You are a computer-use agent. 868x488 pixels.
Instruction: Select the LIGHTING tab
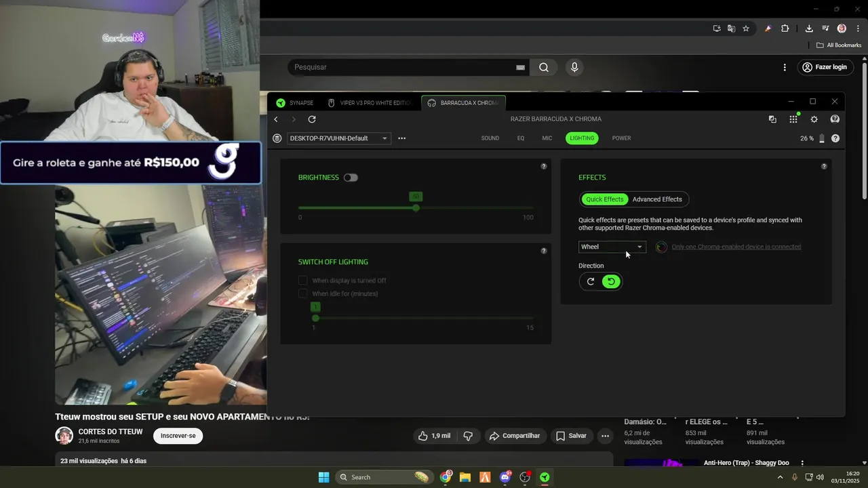click(x=582, y=138)
